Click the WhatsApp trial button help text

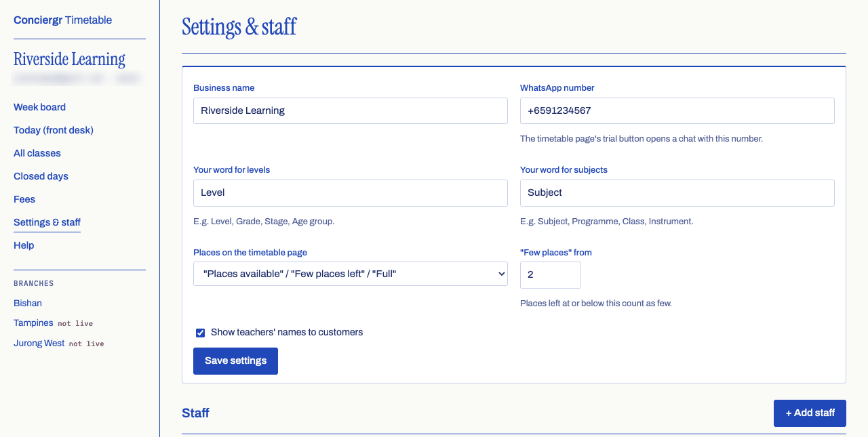[642, 139]
